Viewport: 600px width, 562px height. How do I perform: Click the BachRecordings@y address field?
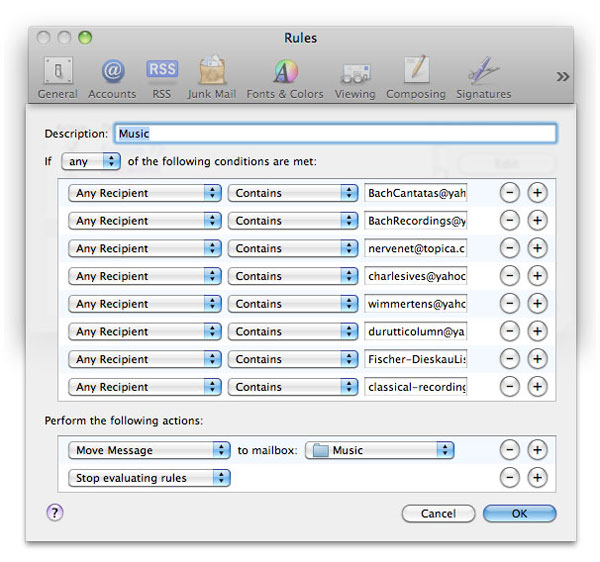pyautogui.click(x=416, y=221)
